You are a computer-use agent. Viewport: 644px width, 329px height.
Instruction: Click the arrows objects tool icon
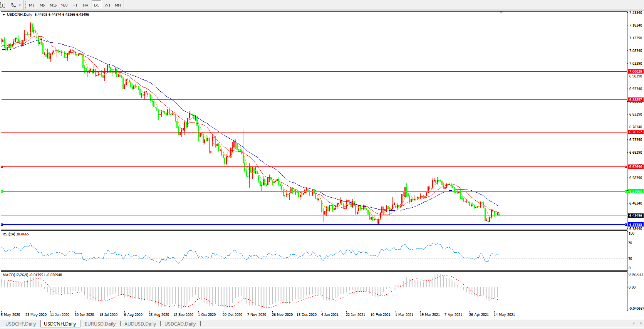13,5
